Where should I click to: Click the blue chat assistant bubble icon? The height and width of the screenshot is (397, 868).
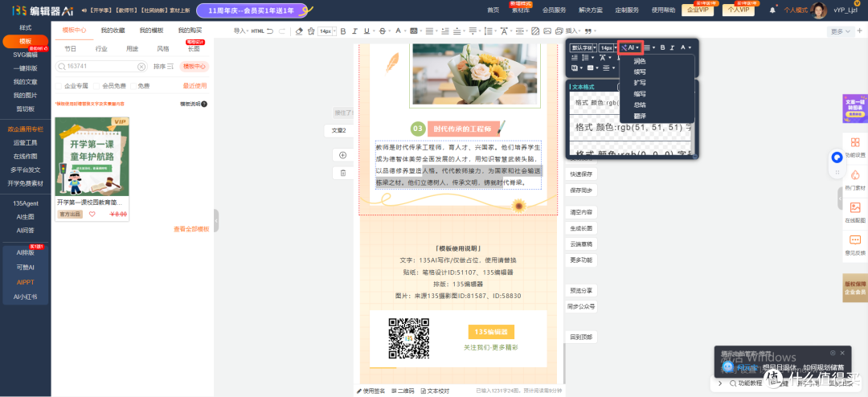[837, 158]
